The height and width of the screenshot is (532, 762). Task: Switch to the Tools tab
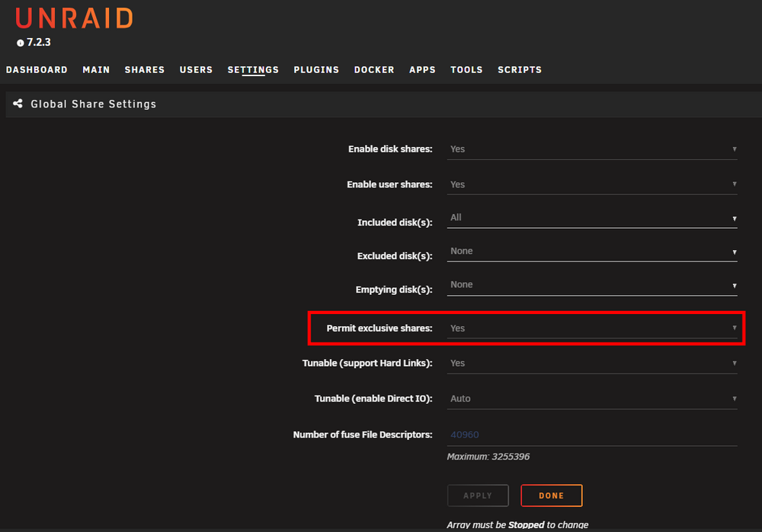(466, 69)
